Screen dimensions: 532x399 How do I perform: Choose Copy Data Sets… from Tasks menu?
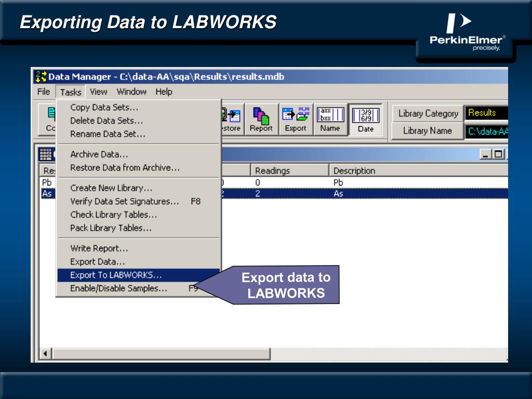[x=138, y=107]
